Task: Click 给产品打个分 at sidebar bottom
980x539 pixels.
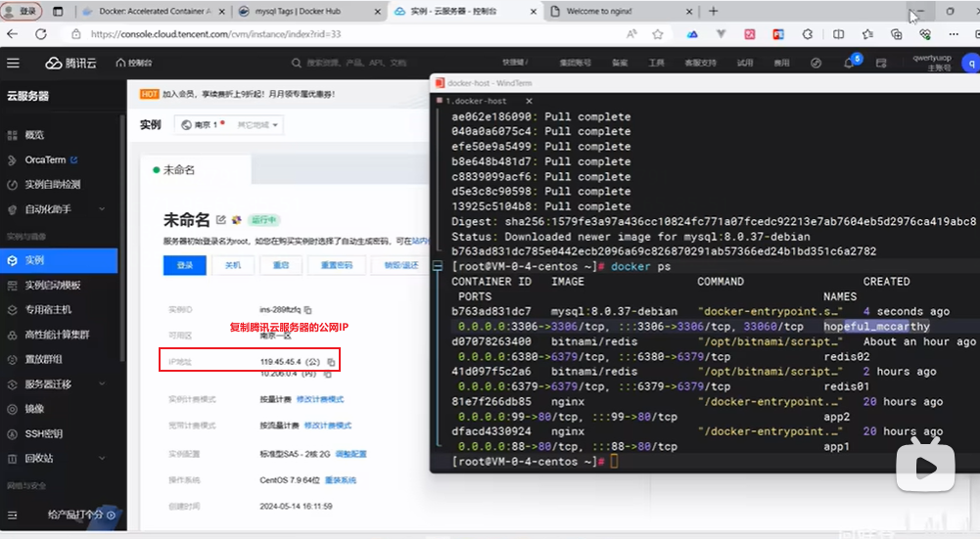Action: pos(81,516)
